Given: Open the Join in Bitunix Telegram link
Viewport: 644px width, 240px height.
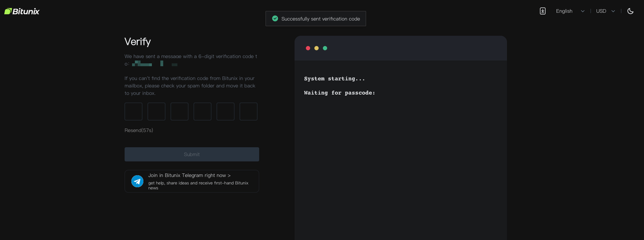Looking at the screenshot, I should coord(189,176).
